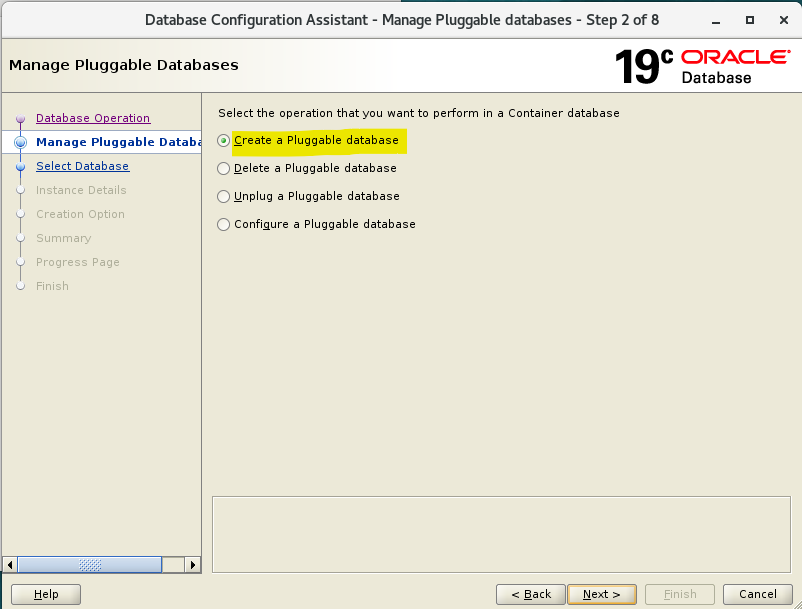The width and height of the screenshot is (802, 609).
Task: Click the empty message area at bottom
Action: [x=501, y=534]
